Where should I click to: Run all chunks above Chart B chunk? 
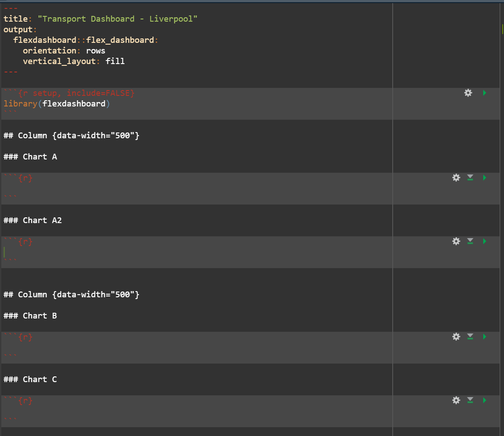470,337
